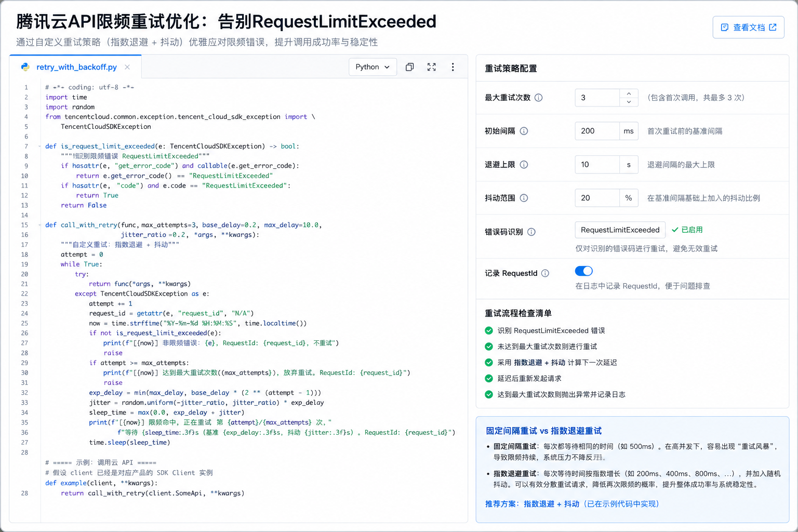Click the code line 'import random'

pos(70,107)
